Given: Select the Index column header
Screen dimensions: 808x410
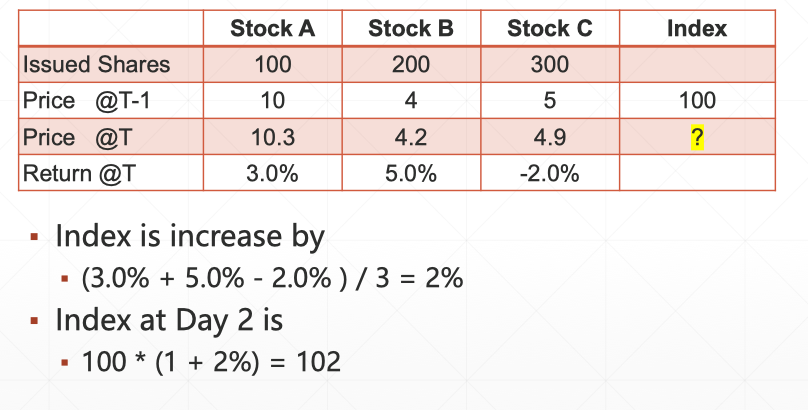Looking at the screenshot, I should coord(697,28).
